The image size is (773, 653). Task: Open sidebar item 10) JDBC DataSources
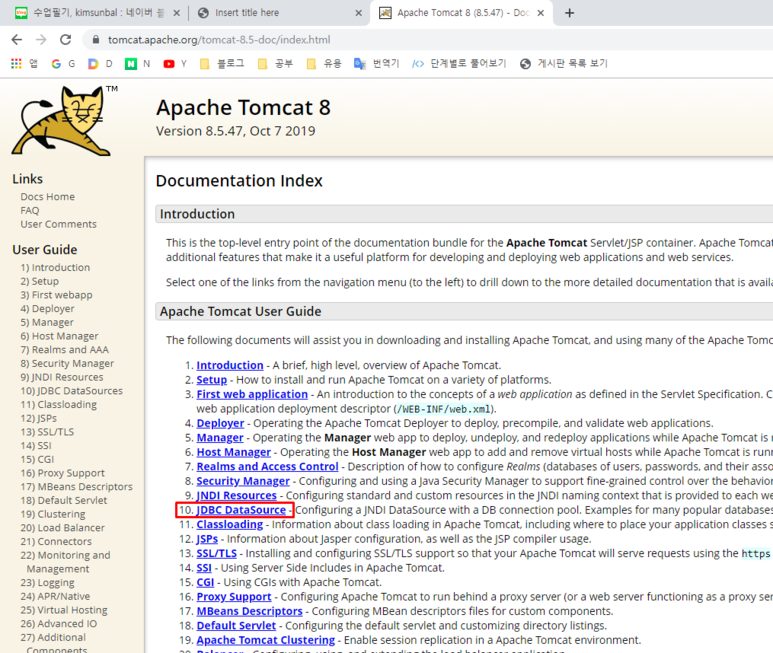[71, 391]
